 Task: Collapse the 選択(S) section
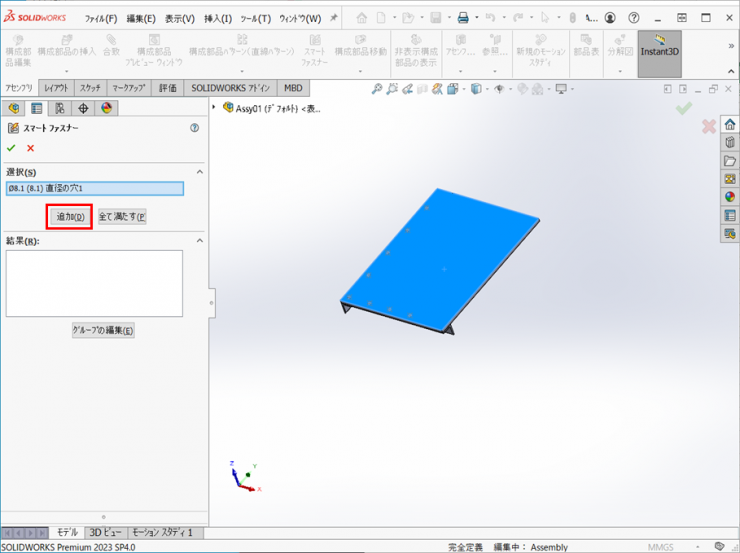(199, 172)
